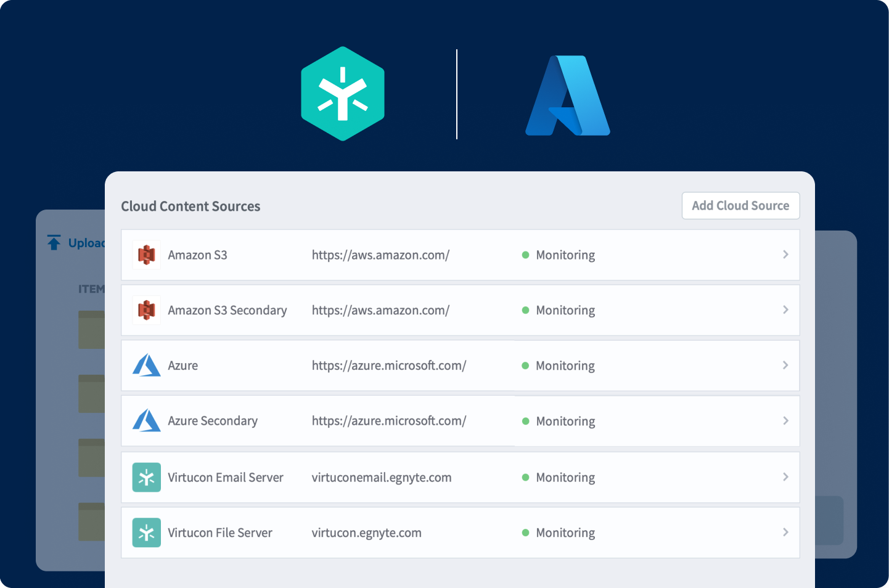Viewport: 889px width, 588px height.
Task: Click the Azure Secondary source icon
Action: point(146,421)
